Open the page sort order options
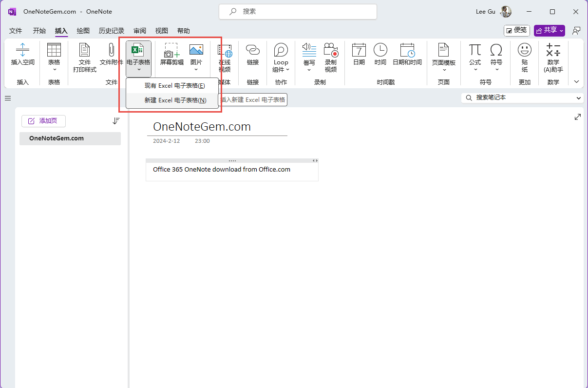This screenshot has height=388, width=588. 116,121
